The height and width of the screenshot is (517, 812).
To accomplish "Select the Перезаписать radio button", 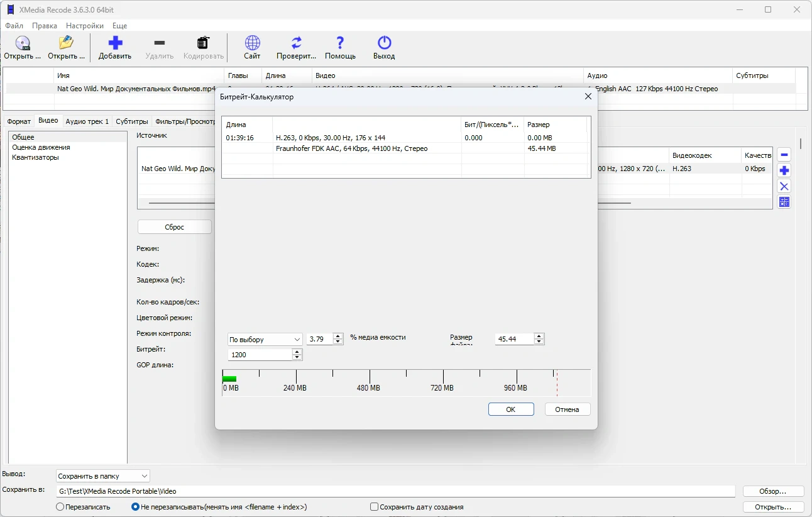I will [60, 507].
